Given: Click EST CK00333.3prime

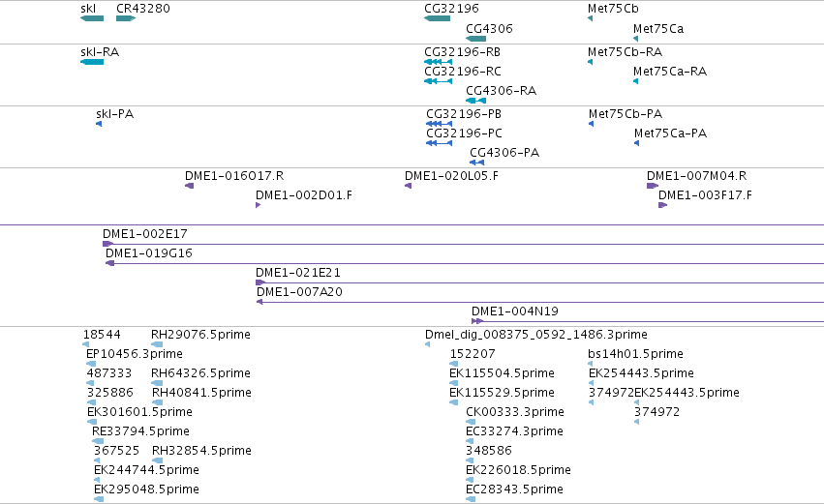Looking at the screenshot, I should pyautogui.click(x=471, y=422).
